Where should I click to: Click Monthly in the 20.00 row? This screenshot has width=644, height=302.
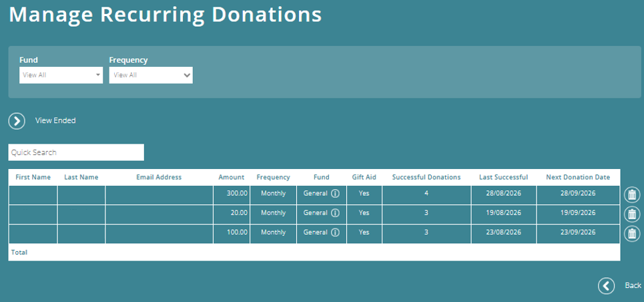(273, 212)
